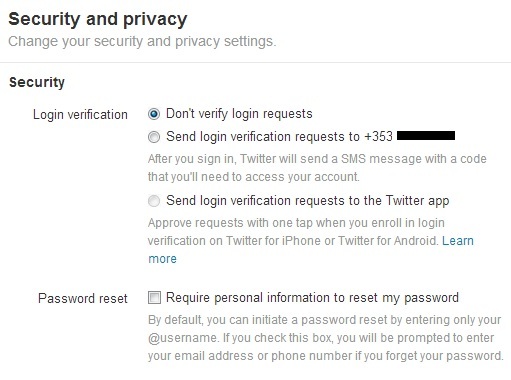Click the password reset default explanation text
The image size is (511, 380).
click(326, 338)
